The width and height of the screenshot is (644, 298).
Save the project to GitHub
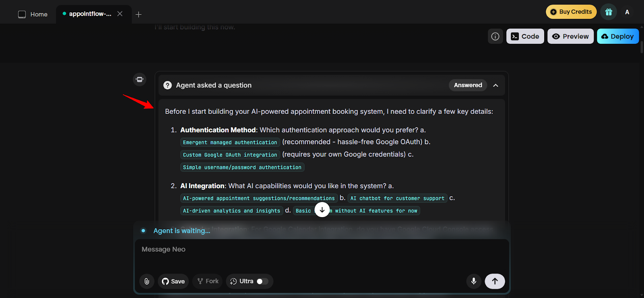173,281
